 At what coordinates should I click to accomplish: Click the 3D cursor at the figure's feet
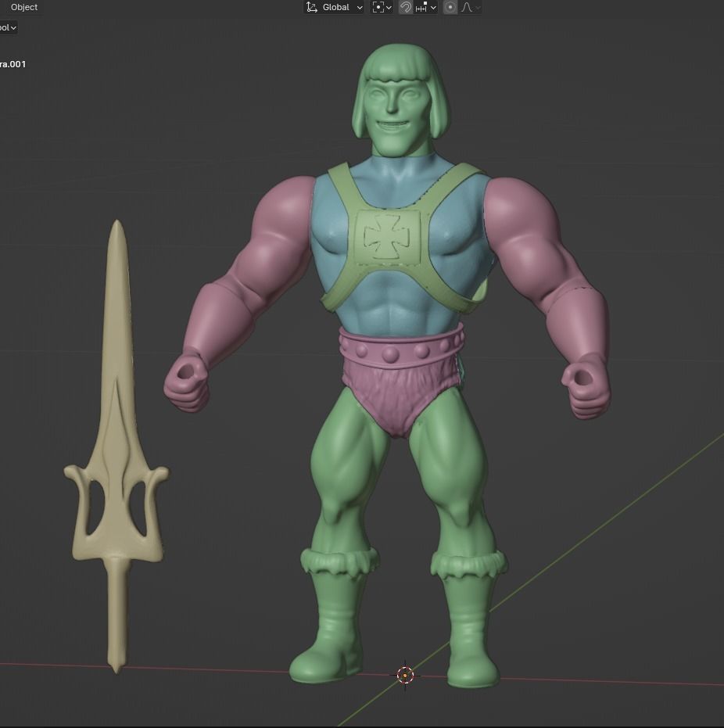[x=405, y=675]
